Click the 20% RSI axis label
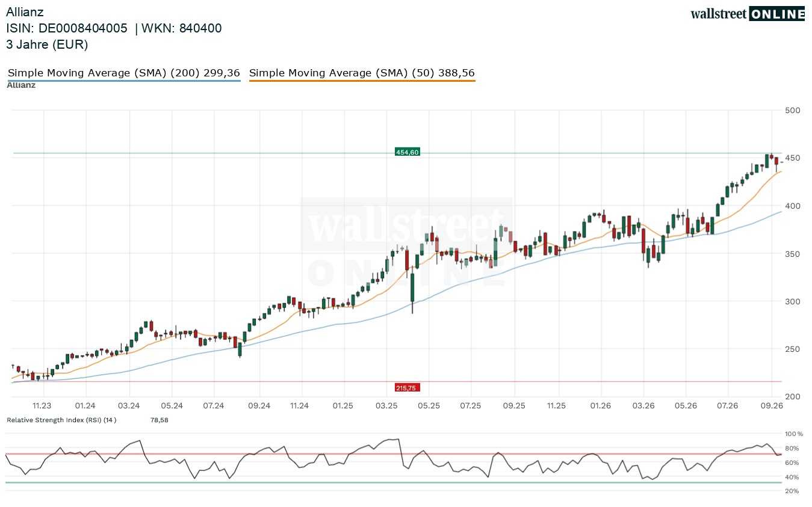812x507 pixels. click(792, 491)
